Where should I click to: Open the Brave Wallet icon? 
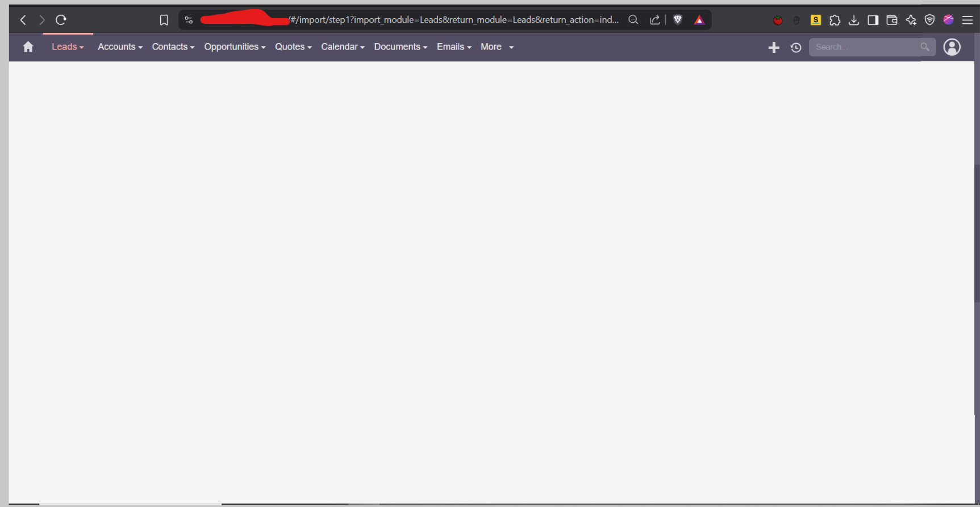coord(892,20)
